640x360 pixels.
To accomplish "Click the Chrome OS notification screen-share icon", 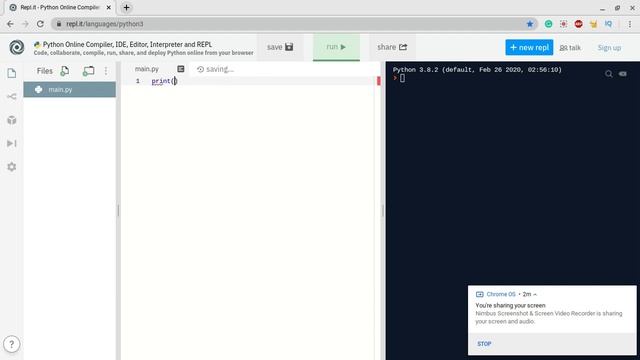I will click(x=480, y=294).
